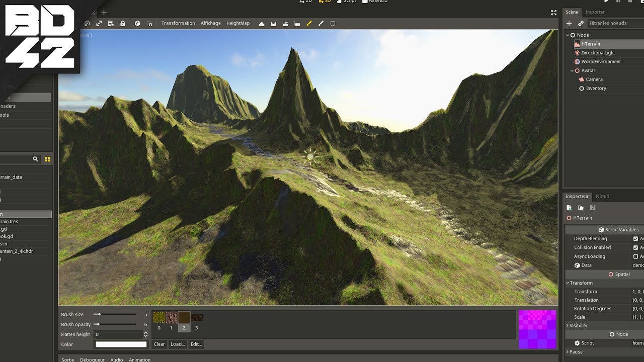Toggle Collision Enabled checkbox
This screenshot has height=362, width=644.
coord(635,247)
